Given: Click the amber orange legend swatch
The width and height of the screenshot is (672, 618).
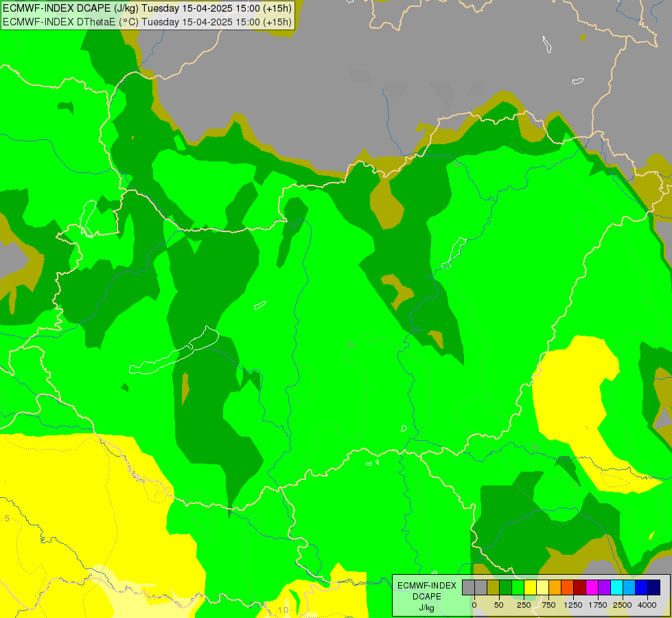Looking at the screenshot, I should (x=555, y=588).
